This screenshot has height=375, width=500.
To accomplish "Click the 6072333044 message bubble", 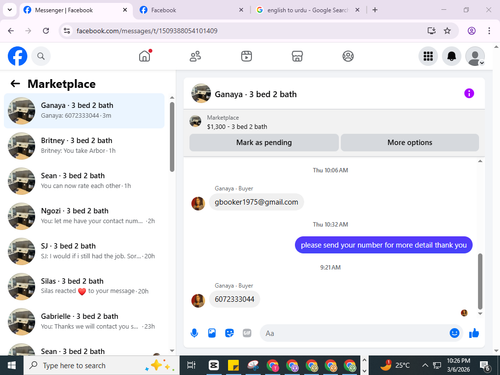I will [x=234, y=299].
